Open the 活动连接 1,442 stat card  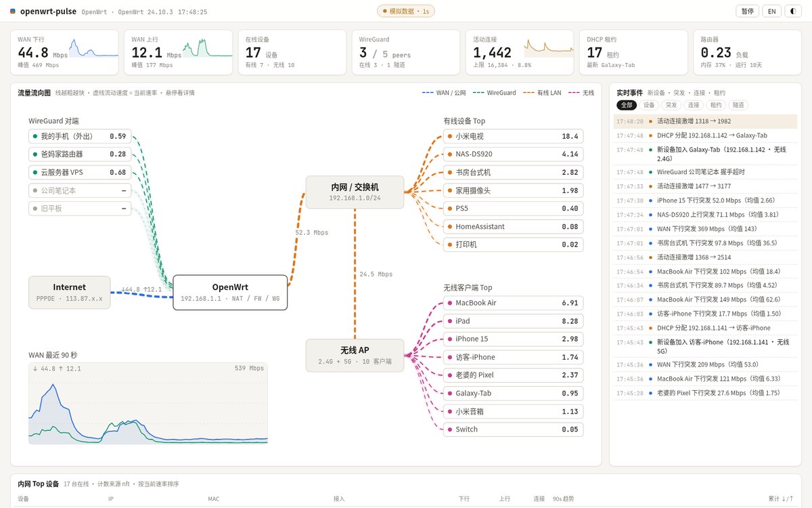[x=520, y=52]
